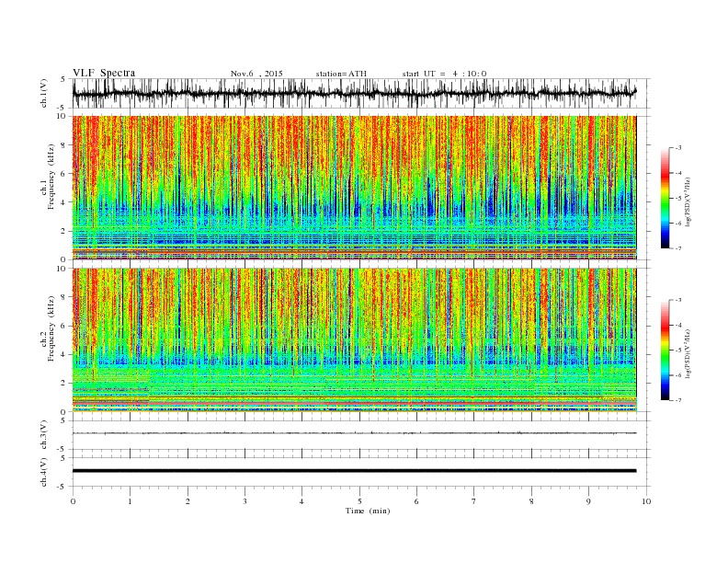This screenshot has width=728, height=563.
Task: Click time axis tick label "7"
Action: click(x=473, y=501)
